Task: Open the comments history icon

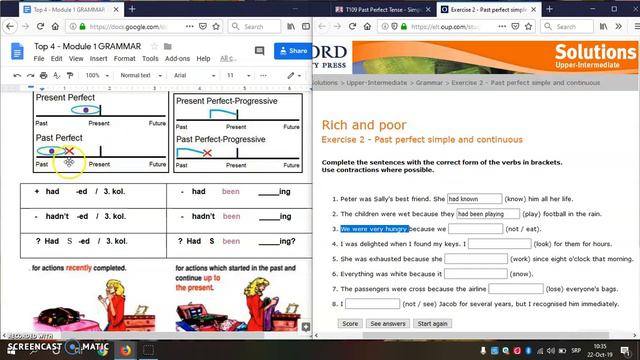Action: coord(259,51)
